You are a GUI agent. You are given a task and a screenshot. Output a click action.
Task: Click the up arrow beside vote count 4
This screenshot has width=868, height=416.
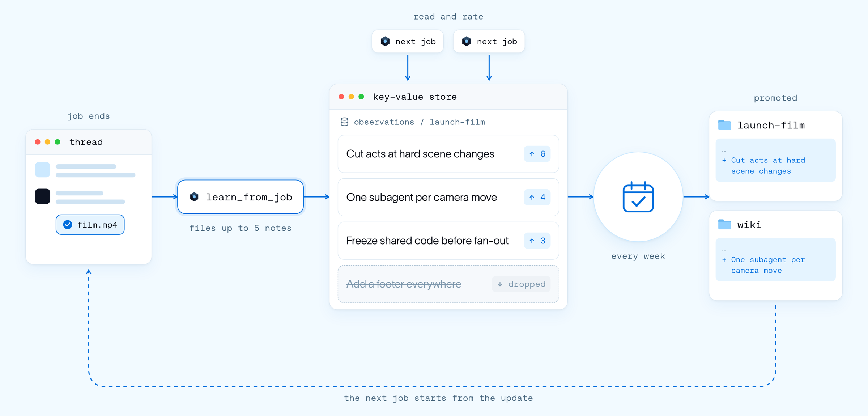[532, 198]
